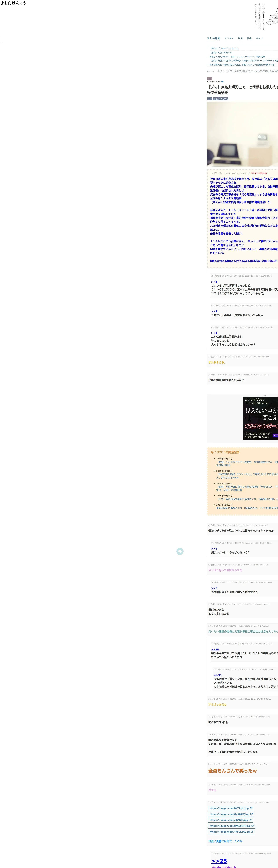Image resolution: width=278 pixels, height=868 pixels.
Task: Go to the 生活 menu category
Action: click(240, 38)
